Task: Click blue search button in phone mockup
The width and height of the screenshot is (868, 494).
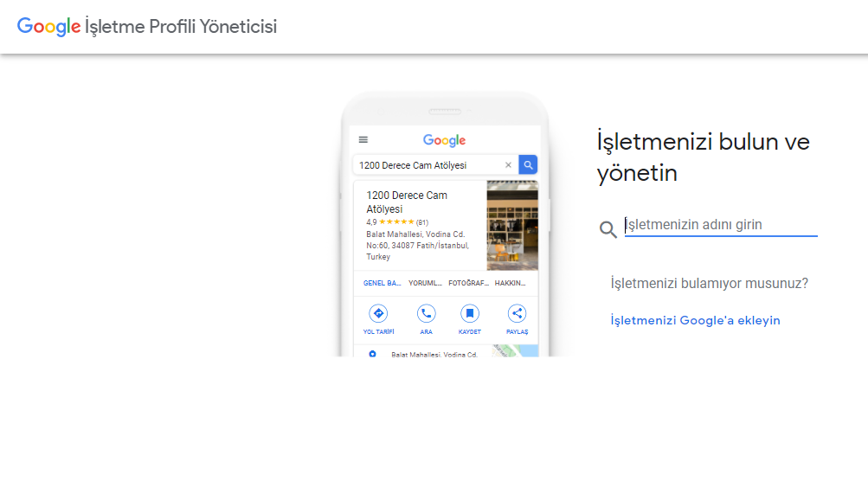Action: [528, 165]
